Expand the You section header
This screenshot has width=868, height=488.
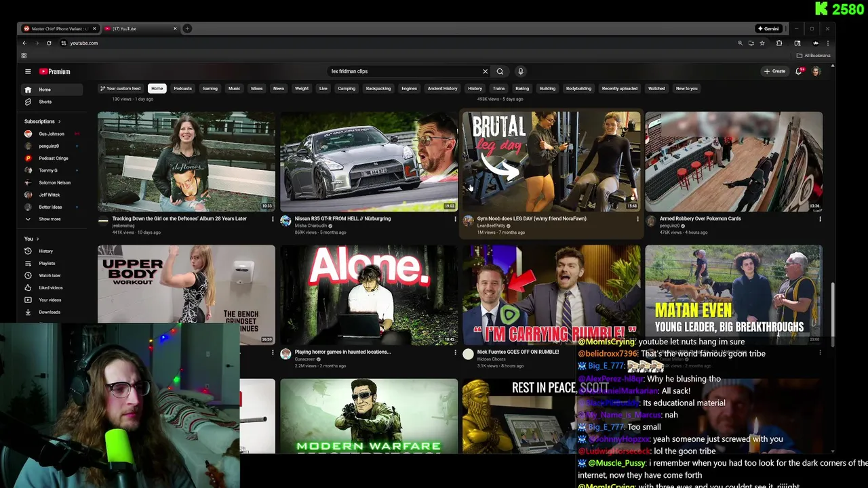click(x=32, y=239)
